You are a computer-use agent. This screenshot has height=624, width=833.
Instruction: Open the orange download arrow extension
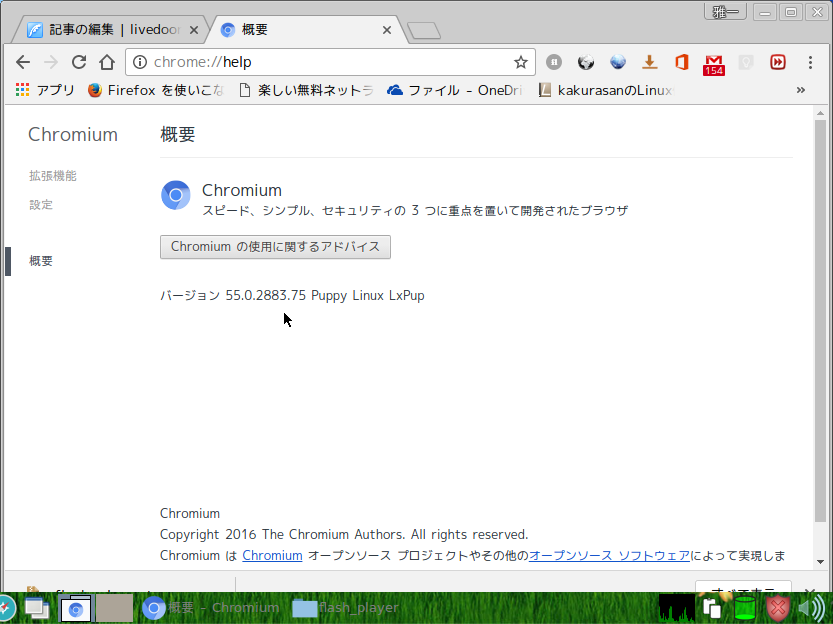coord(649,62)
